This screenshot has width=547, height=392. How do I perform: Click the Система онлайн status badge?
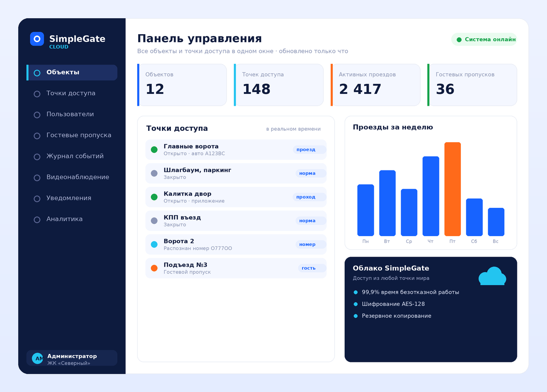(x=484, y=40)
